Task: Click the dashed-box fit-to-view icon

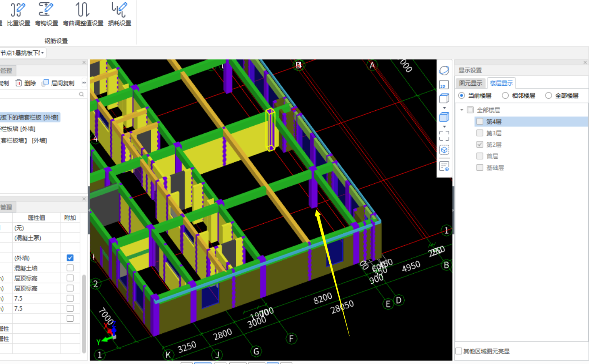Action: coord(444,136)
